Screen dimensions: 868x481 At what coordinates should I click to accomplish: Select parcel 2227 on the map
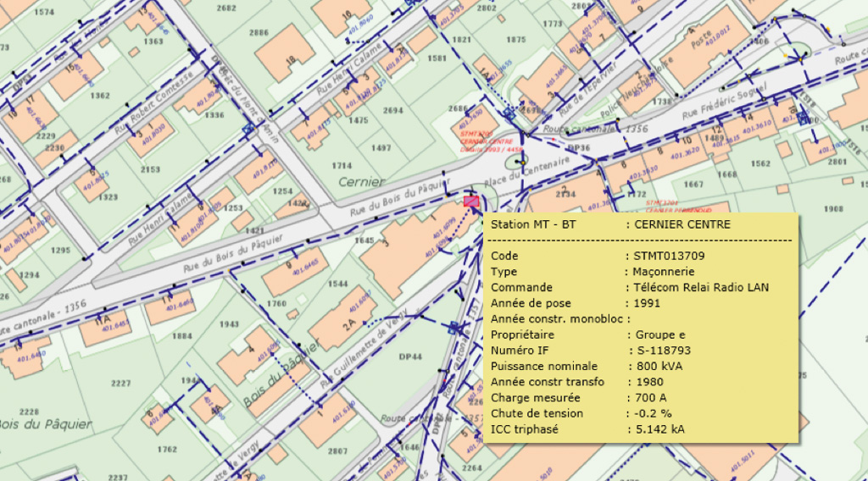pyautogui.click(x=120, y=384)
